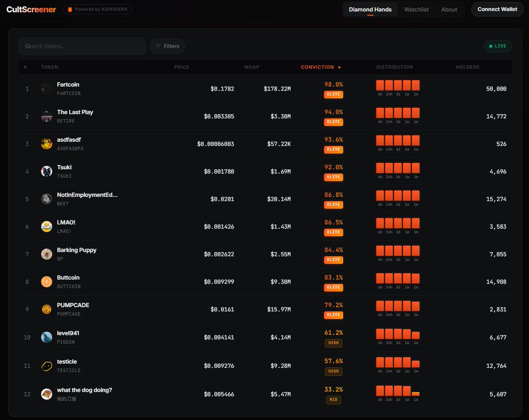This screenshot has width=529, height=420.
Task: Click the Connect Wallet button
Action: coord(497,9)
